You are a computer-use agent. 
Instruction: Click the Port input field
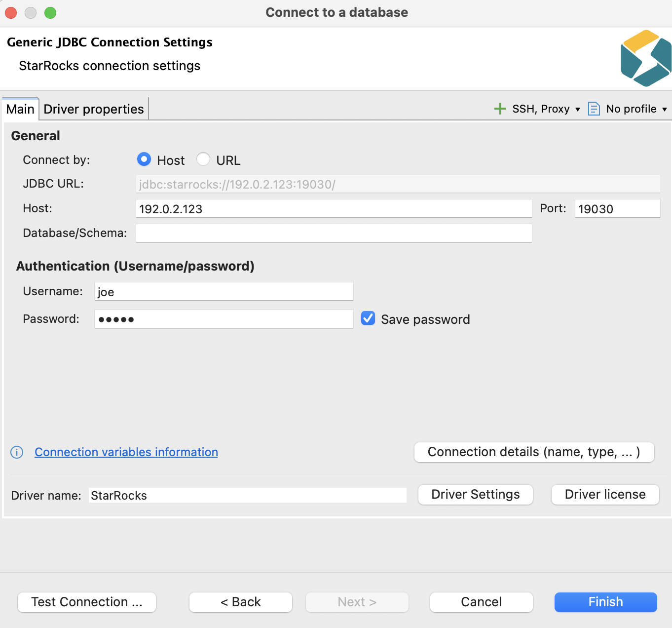click(618, 208)
